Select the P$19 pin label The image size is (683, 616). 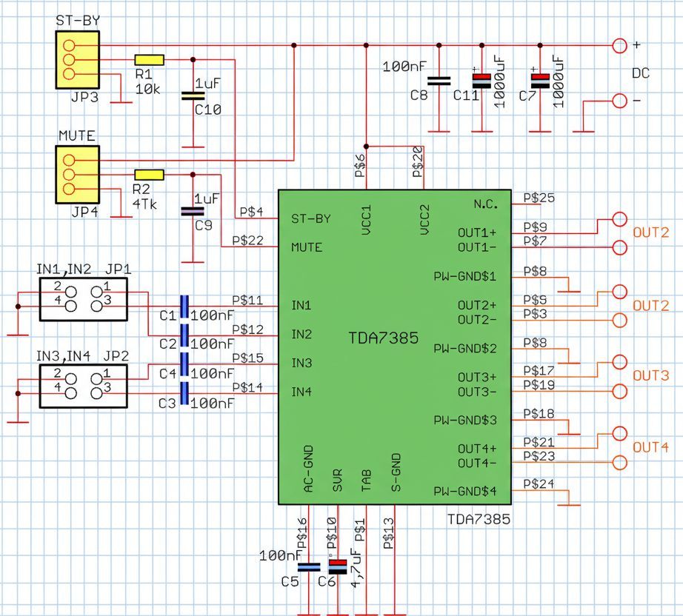coord(539,385)
